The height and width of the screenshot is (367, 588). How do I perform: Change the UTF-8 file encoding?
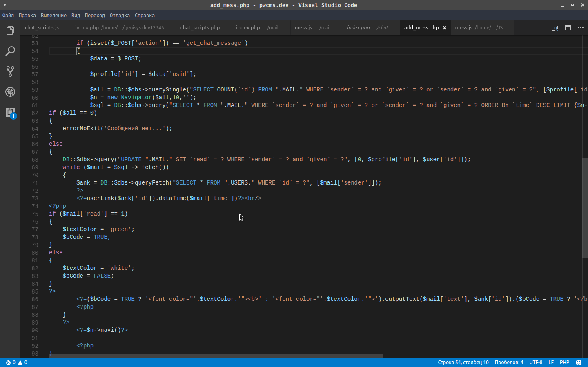tap(536, 363)
